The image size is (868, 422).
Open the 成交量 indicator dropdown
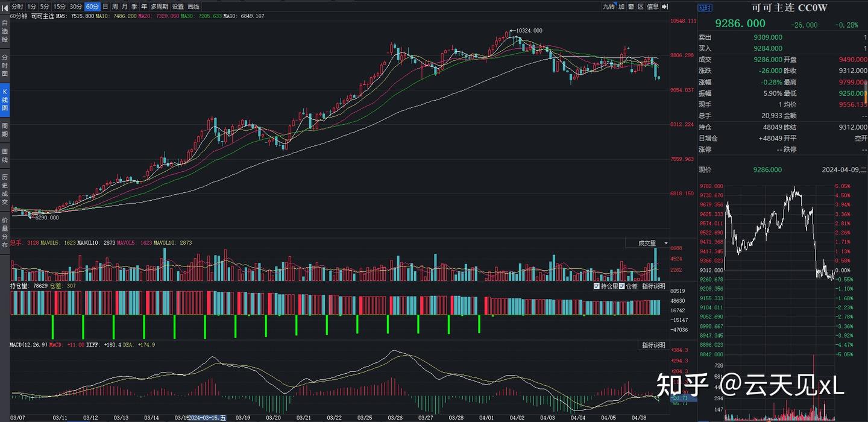point(647,243)
